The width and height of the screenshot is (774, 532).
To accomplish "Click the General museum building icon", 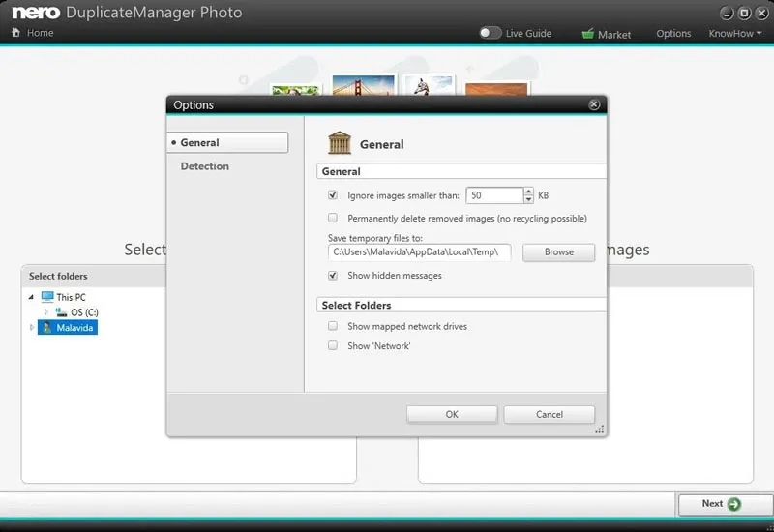I will 340,144.
